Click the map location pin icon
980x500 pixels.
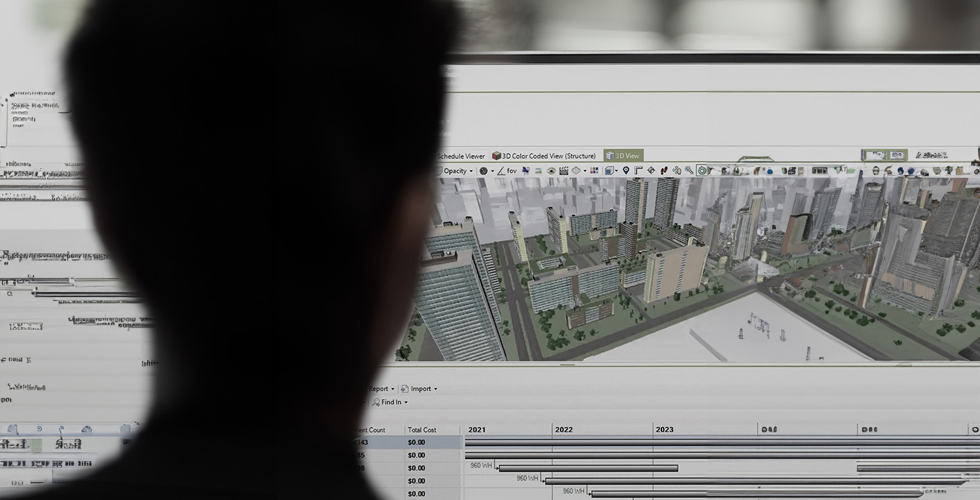[x=625, y=171]
